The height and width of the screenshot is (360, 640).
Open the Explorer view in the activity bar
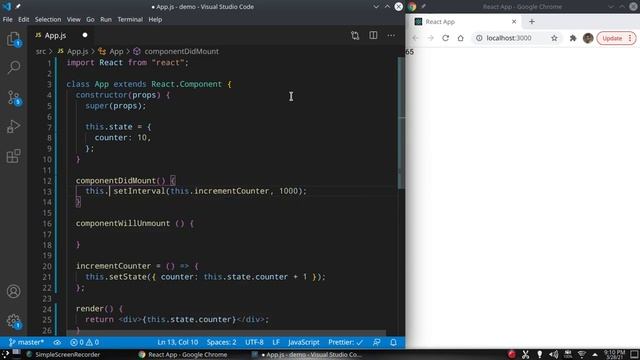point(13,40)
